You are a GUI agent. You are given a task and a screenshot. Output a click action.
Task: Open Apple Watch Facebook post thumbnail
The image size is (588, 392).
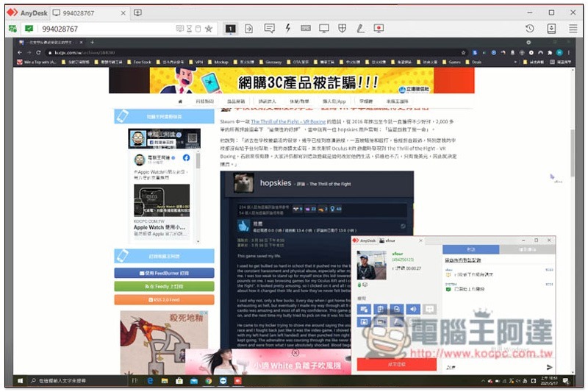(x=162, y=200)
